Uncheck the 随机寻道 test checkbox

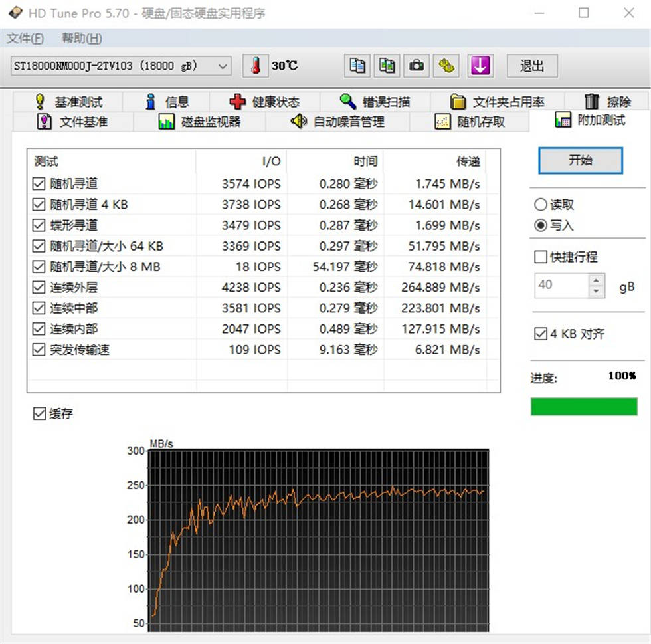tap(39, 183)
